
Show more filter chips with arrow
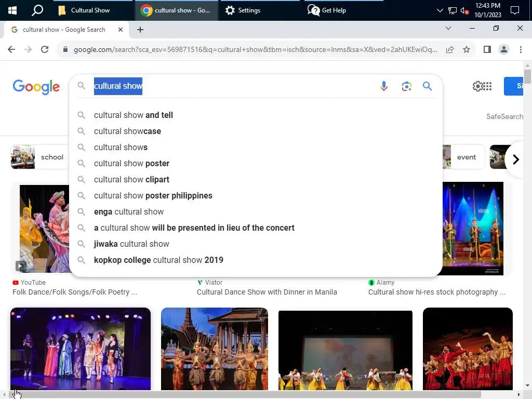pos(516,159)
